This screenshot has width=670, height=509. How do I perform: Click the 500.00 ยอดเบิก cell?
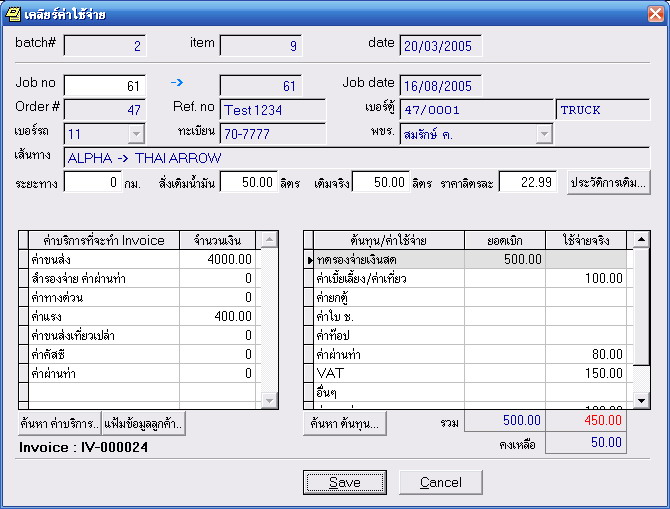pyautogui.click(x=505, y=259)
